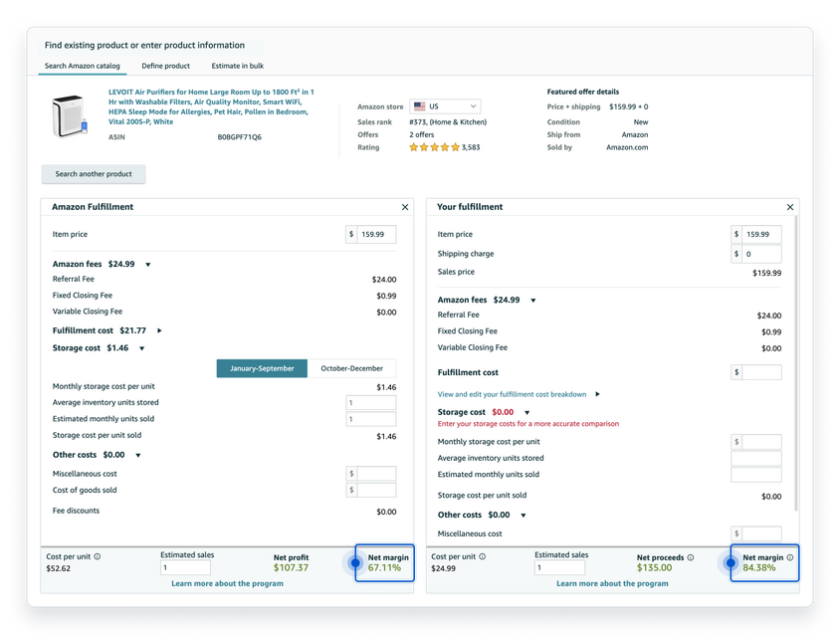The image size is (840, 638).
Task: Open the Amazon store US dropdown
Action: tap(445, 106)
